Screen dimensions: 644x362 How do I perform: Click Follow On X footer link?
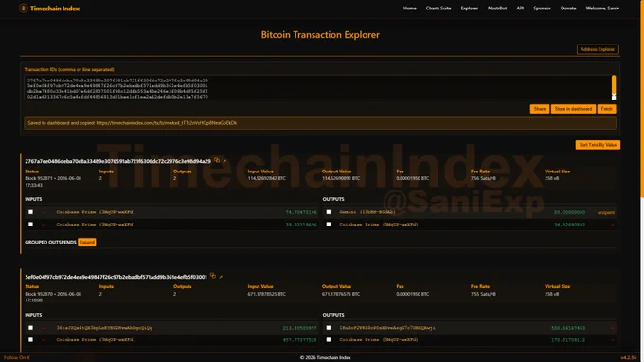click(x=17, y=358)
